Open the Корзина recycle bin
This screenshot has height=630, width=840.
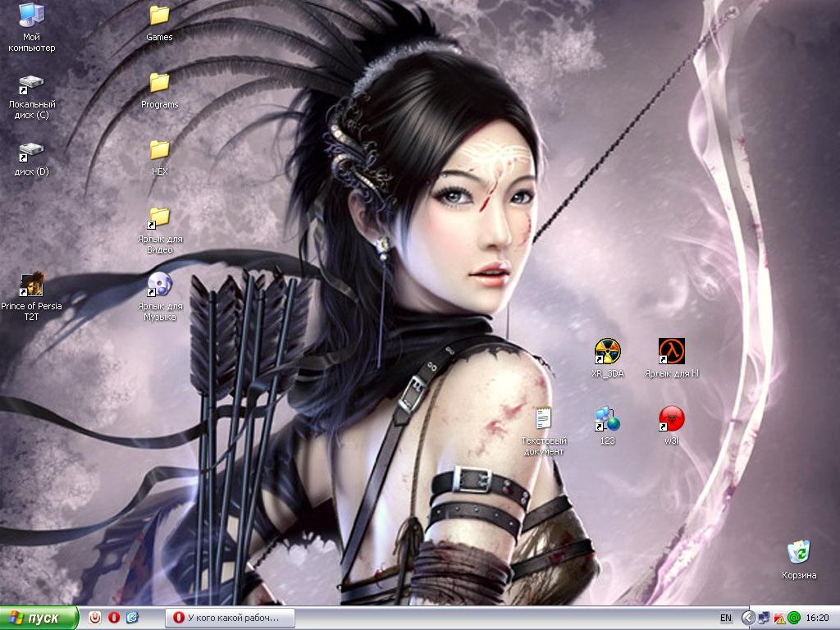[798, 553]
